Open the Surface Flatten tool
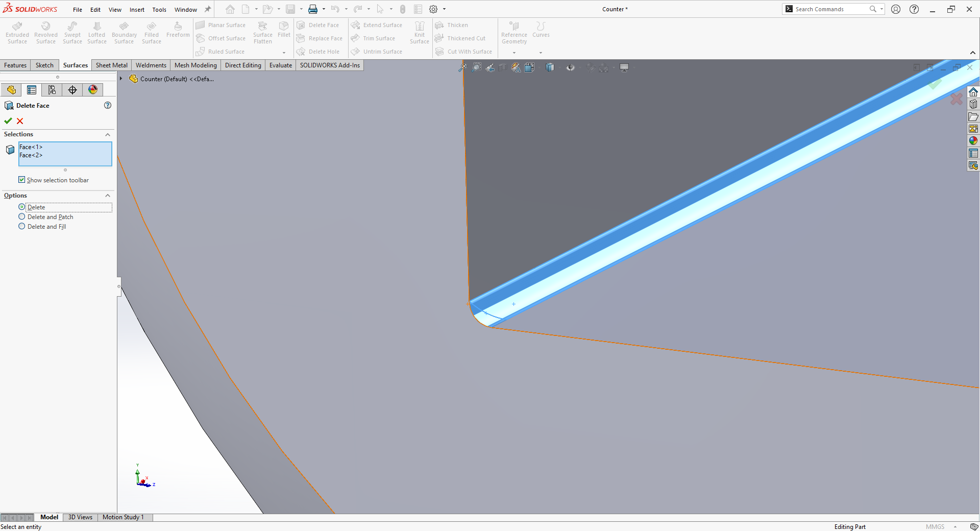The width and height of the screenshot is (980, 531). coord(262,32)
